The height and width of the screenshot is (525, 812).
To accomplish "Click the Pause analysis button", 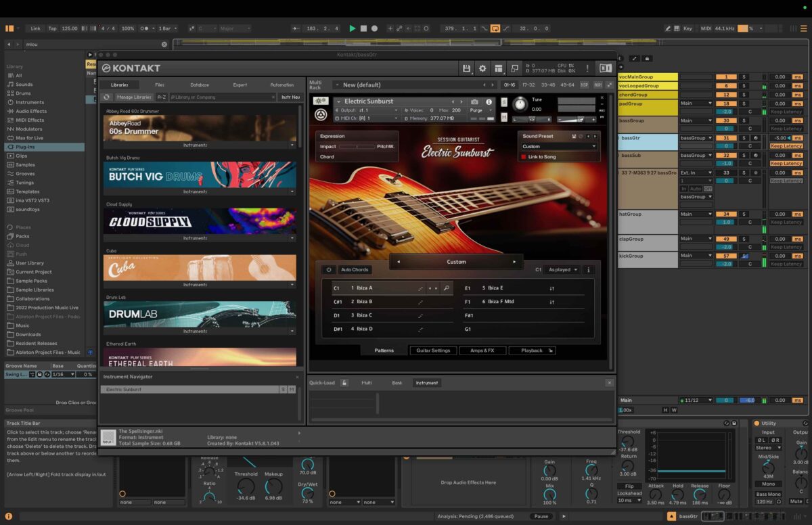I will (x=541, y=516).
